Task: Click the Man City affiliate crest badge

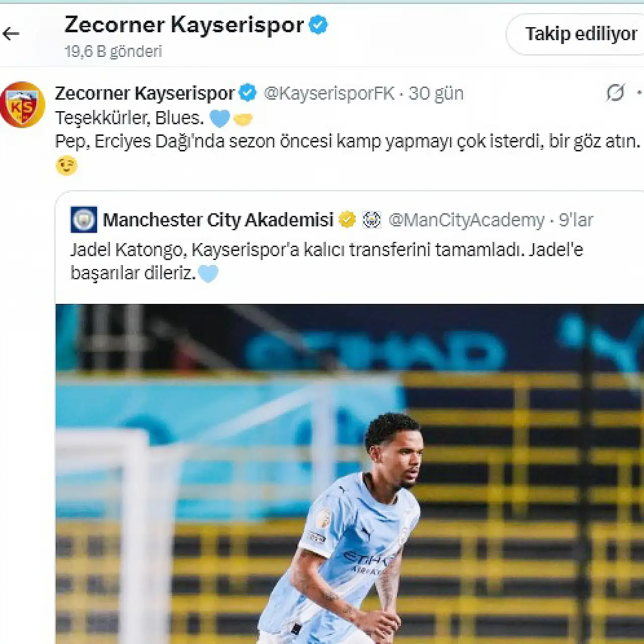Action: [372, 220]
